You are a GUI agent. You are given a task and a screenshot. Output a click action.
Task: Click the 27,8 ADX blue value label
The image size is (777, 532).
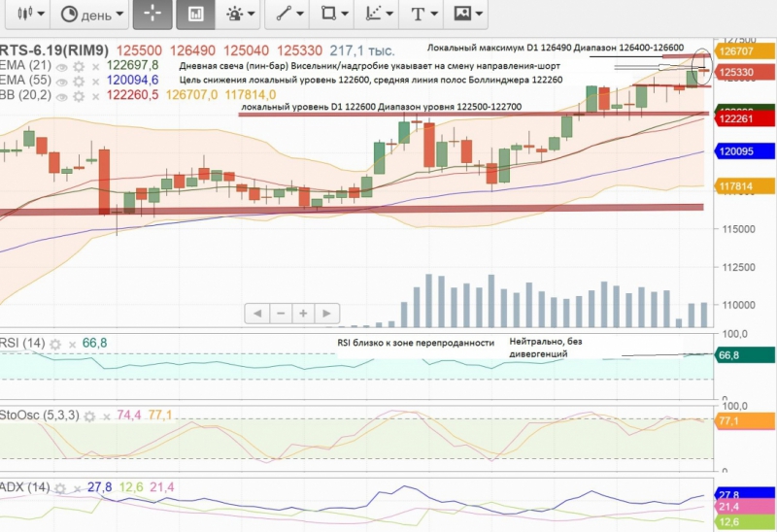744,494
